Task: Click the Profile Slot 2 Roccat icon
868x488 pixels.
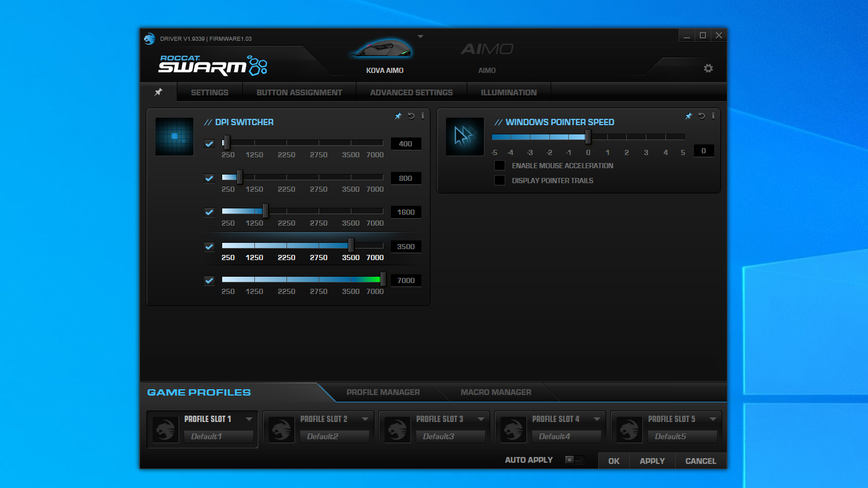Action: coord(281,429)
